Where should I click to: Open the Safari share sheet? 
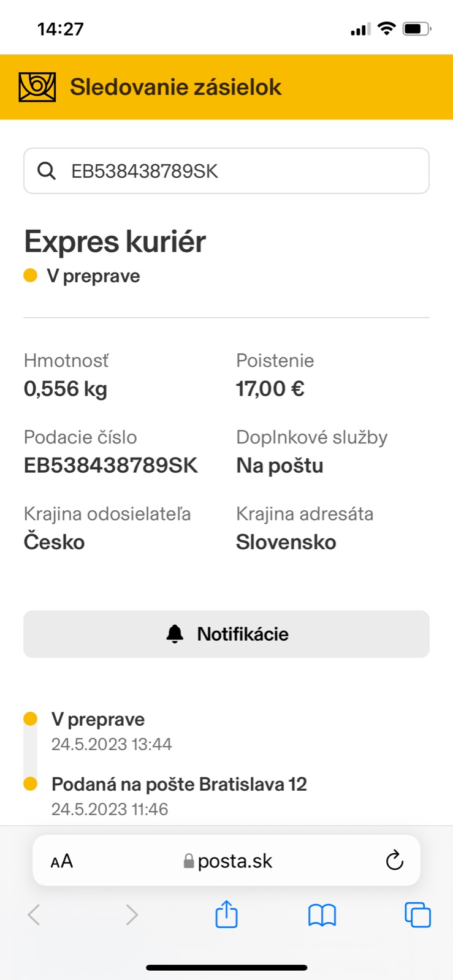[226, 914]
